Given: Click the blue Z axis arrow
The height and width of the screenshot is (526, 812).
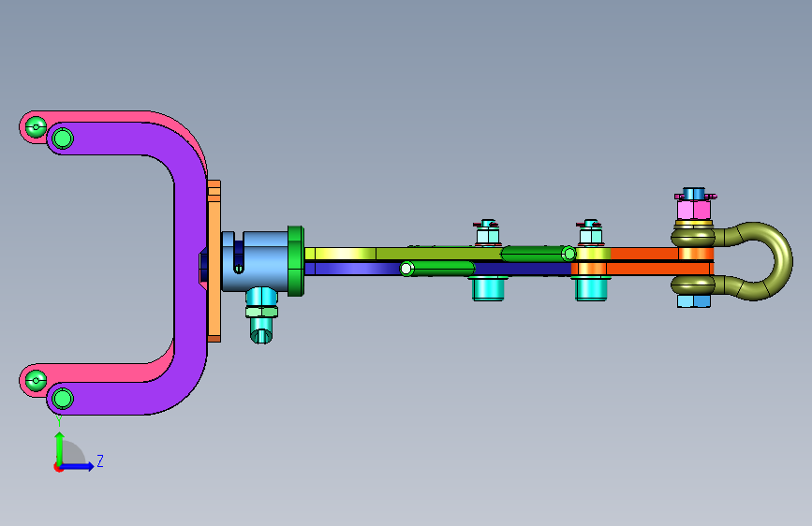Looking at the screenshot, I should (x=78, y=466).
